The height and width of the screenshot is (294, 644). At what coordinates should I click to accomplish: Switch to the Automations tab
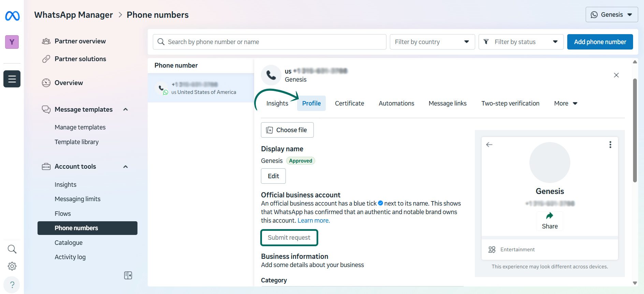396,103
